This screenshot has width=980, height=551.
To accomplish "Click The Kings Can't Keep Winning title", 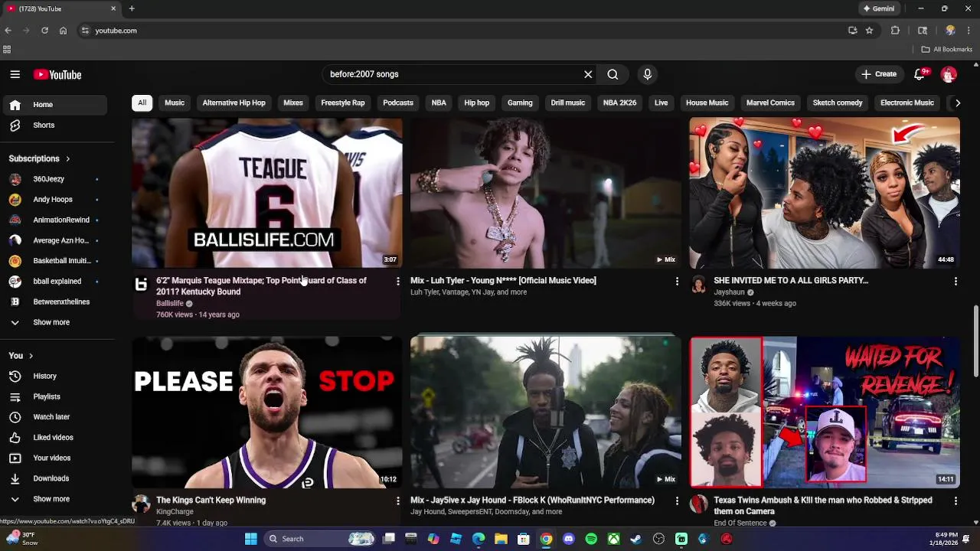I will (211, 500).
